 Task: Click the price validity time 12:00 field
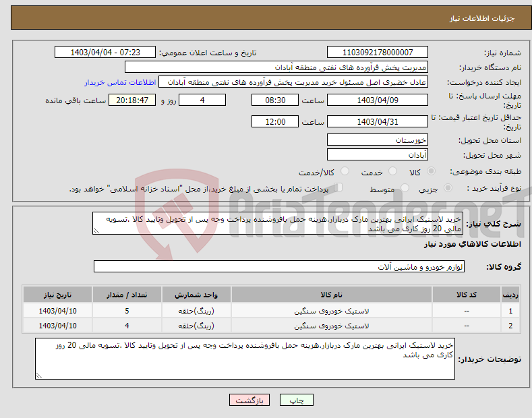[275, 121]
